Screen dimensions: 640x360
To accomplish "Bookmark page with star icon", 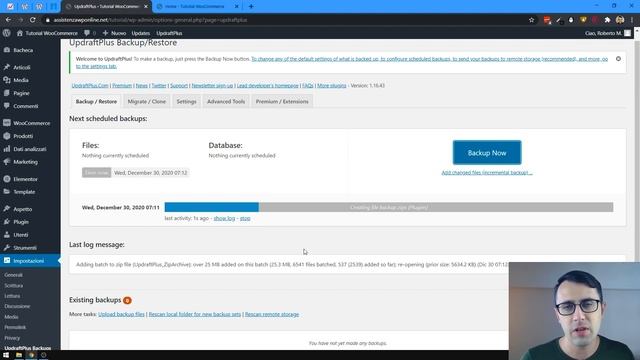I will point(531,20).
